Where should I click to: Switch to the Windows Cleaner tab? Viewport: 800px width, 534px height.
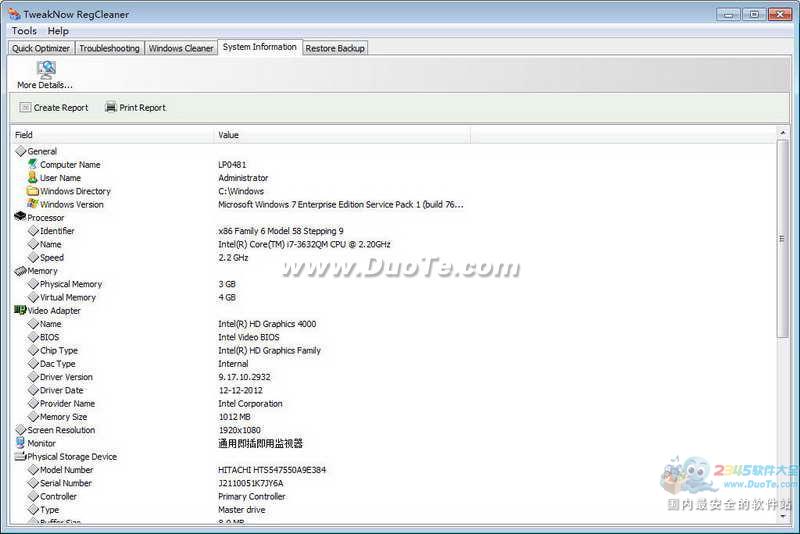(x=181, y=48)
